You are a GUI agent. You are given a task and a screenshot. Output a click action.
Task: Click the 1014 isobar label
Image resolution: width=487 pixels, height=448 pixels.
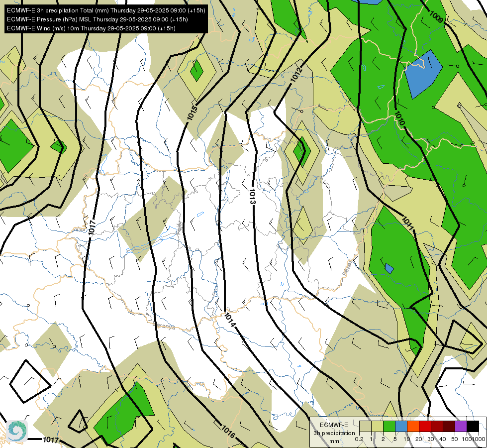coord(230,320)
